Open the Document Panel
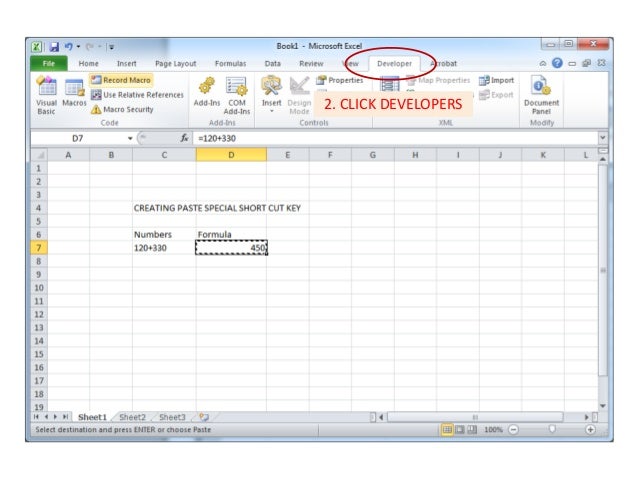Image resolution: width=638 pixels, height=479 pixels. pyautogui.click(x=541, y=96)
